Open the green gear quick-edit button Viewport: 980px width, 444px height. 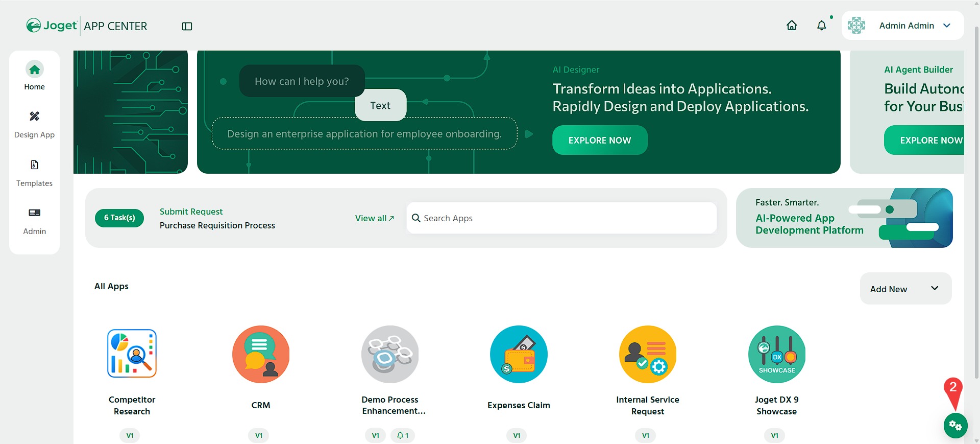[x=955, y=426]
